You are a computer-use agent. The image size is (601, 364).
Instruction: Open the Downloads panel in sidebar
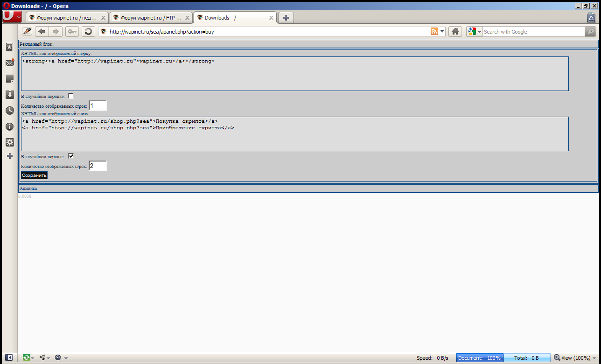pyautogui.click(x=9, y=95)
